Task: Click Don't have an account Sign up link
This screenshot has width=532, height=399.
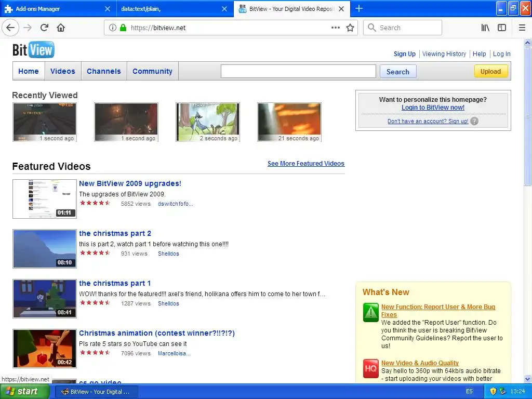Action: (428, 121)
